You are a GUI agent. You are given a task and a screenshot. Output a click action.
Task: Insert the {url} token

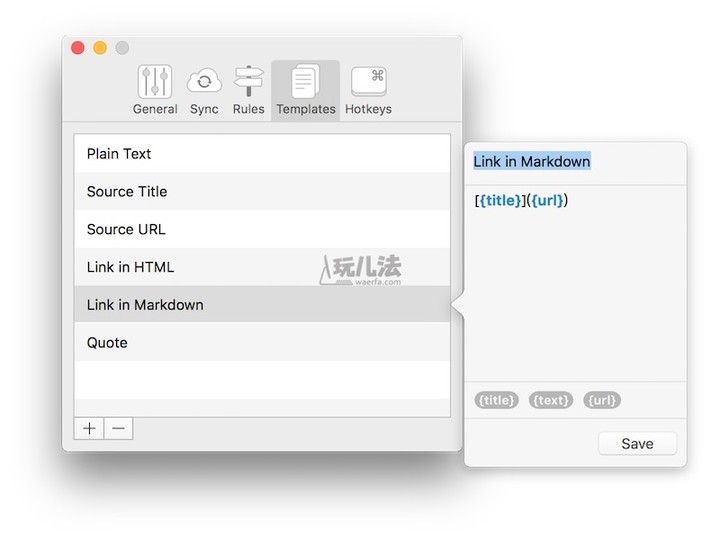tap(601, 400)
